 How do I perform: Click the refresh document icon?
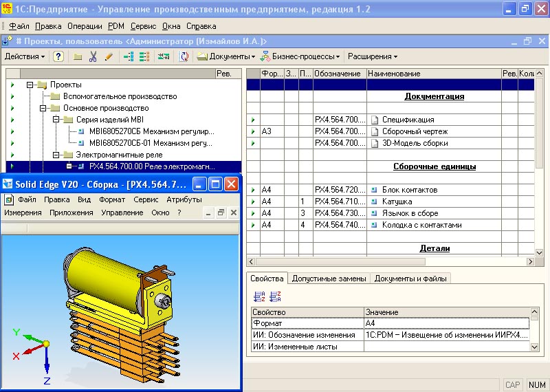point(184,56)
